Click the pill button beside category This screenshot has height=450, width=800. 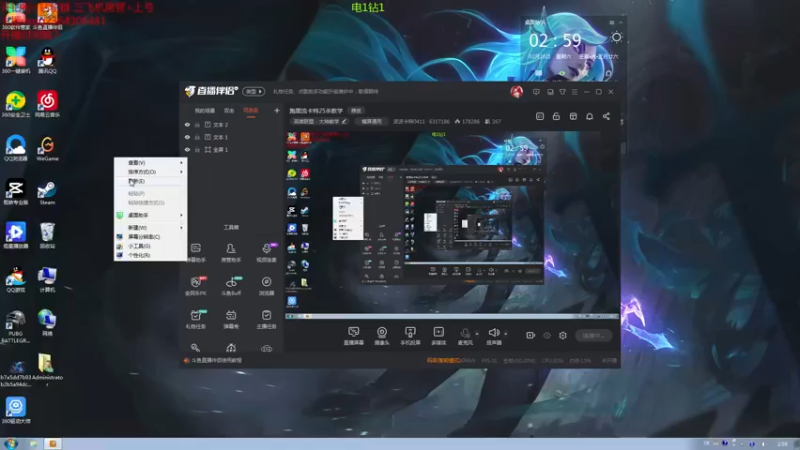click(x=371, y=121)
